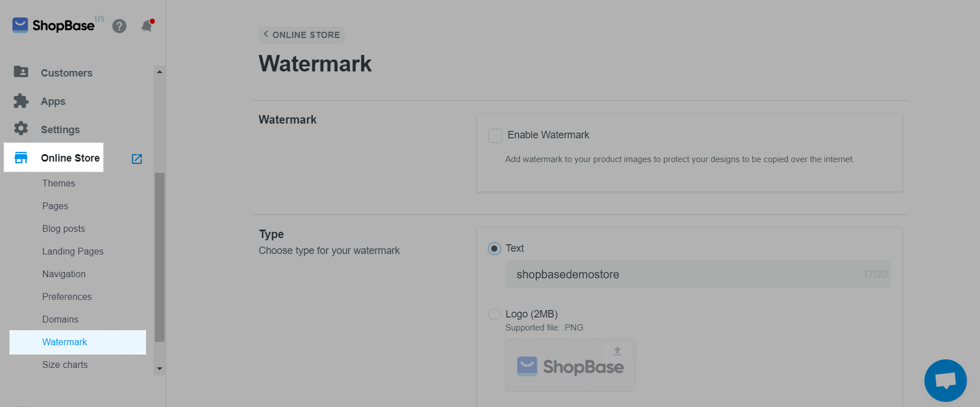This screenshot has height=407, width=980.
Task: Open Themes submenu item
Action: pyautogui.click(x=59, y=183)
